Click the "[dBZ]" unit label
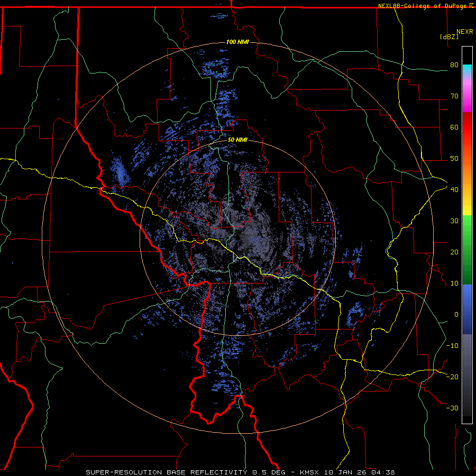Viewport: 476px width, 476px height. (449, 36)
